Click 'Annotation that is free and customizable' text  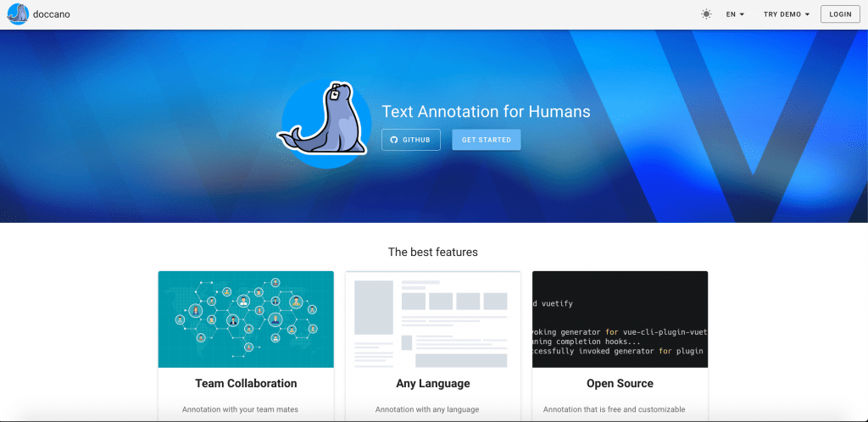614,410
